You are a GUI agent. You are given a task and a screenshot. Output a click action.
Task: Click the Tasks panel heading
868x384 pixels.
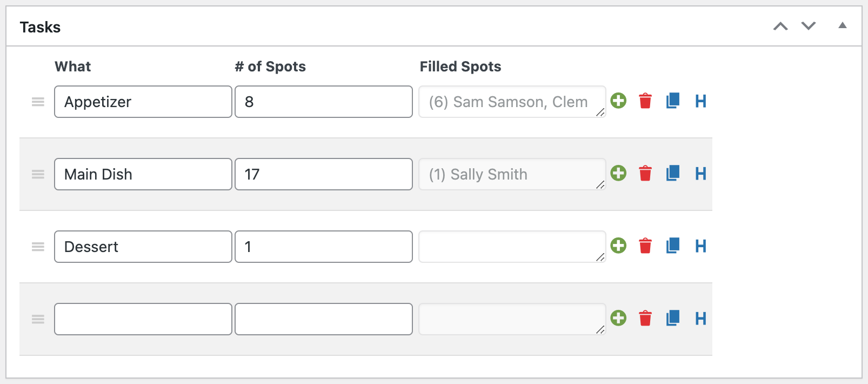(x=40, y=27)
